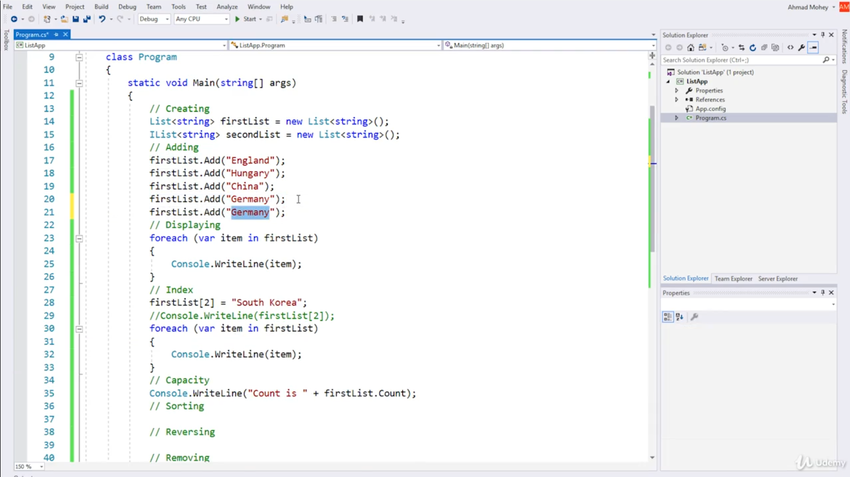Auto-hide pin for Properties panel
The width and height of the screenshot is (850, 477).
[823, 293]
